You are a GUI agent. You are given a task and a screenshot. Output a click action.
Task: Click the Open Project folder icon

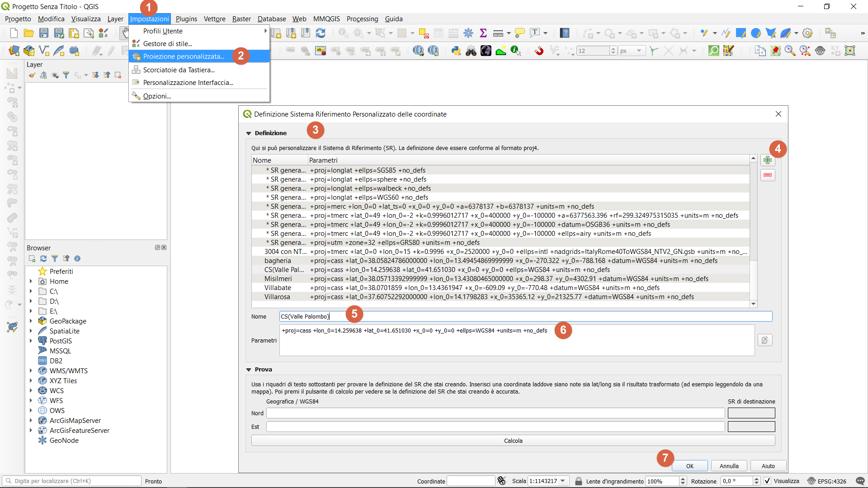click(x=28, y=33)
